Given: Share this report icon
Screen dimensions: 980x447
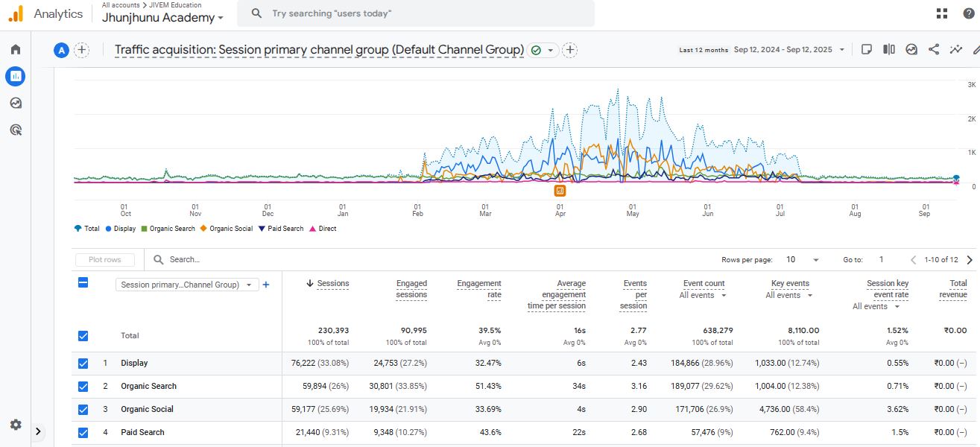Looking at the screenshot, I should pyautogui.click(x=934, y=49).
